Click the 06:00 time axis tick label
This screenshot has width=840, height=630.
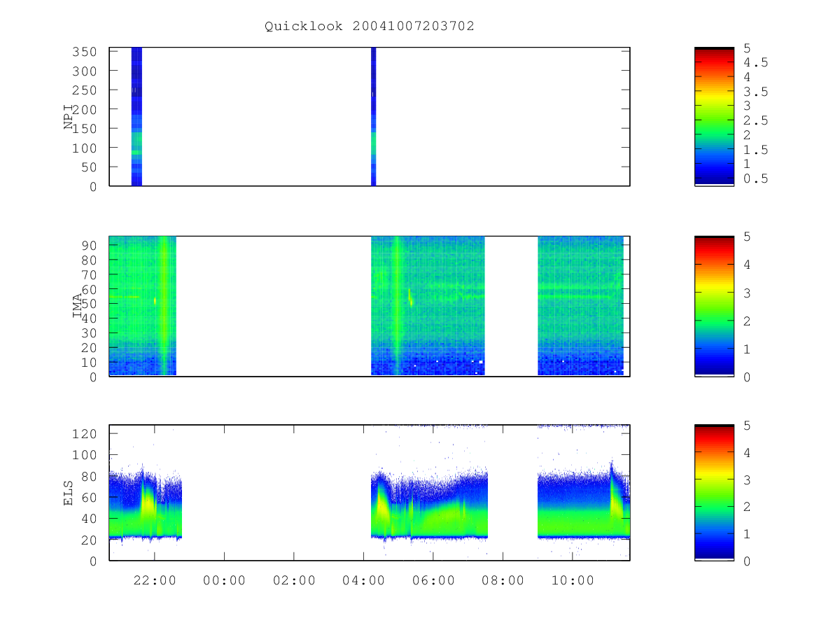coord(433,580)
